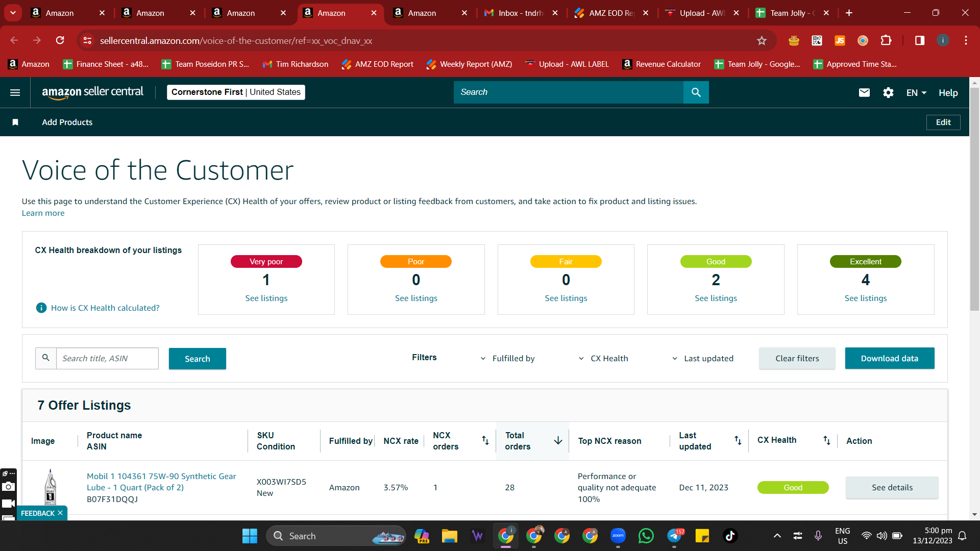The image size is (980, 551).
Task: Open Zoom from the taskbar
Action: 618,536
